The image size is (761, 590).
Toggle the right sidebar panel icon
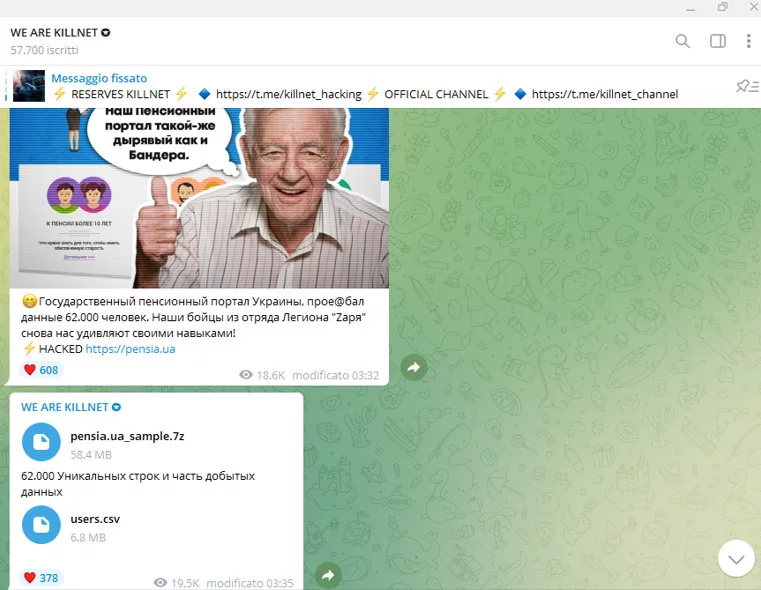(x=717, y=41)
